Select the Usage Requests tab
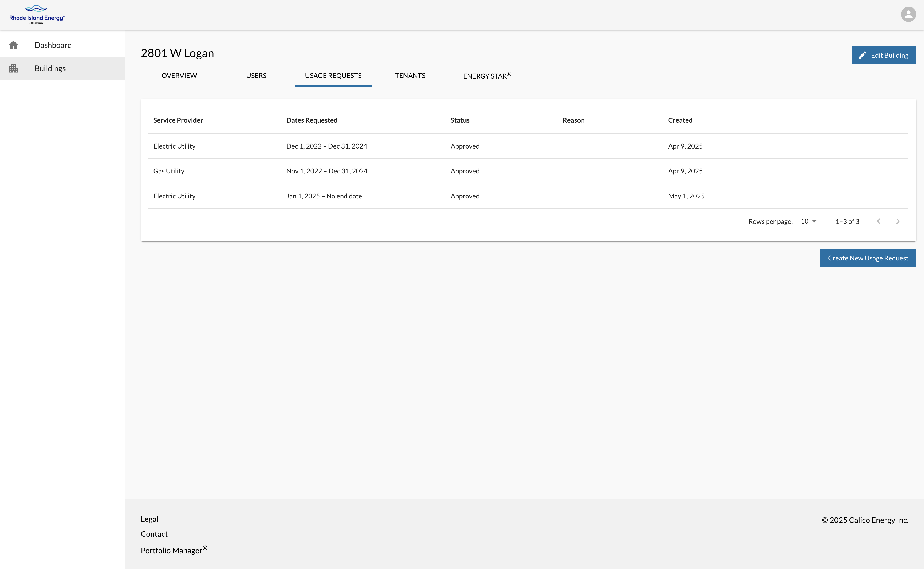 pos(333,76)
